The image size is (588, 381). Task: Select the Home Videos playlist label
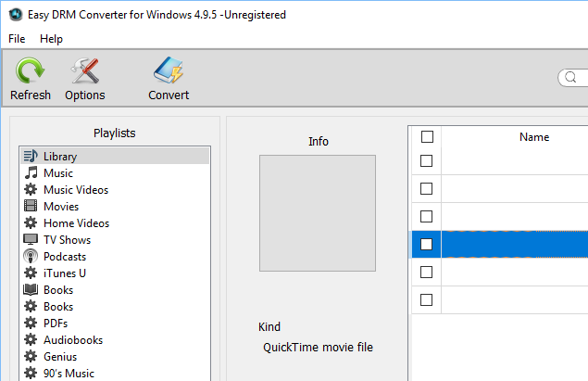point(77,223)
